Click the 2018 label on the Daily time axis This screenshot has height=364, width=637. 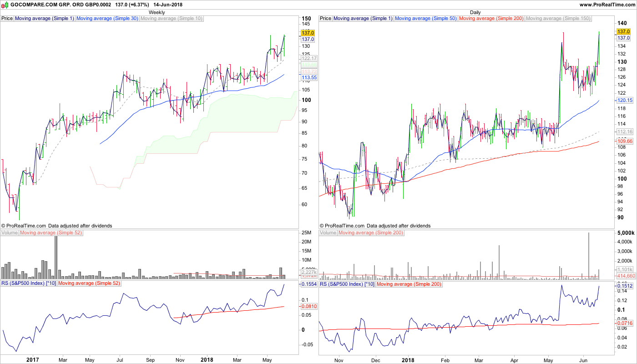(x=408, y=359)
